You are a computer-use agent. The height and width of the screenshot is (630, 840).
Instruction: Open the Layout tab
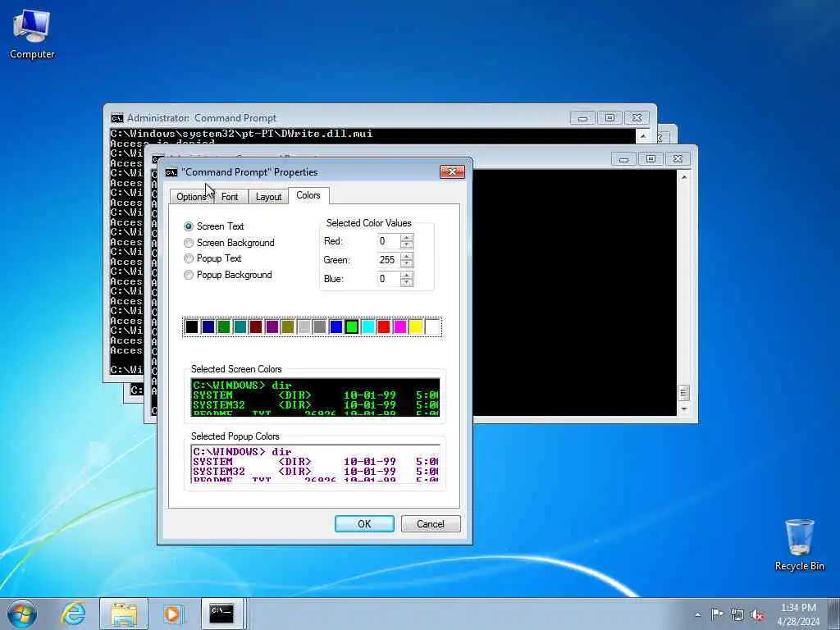[268, 197]
